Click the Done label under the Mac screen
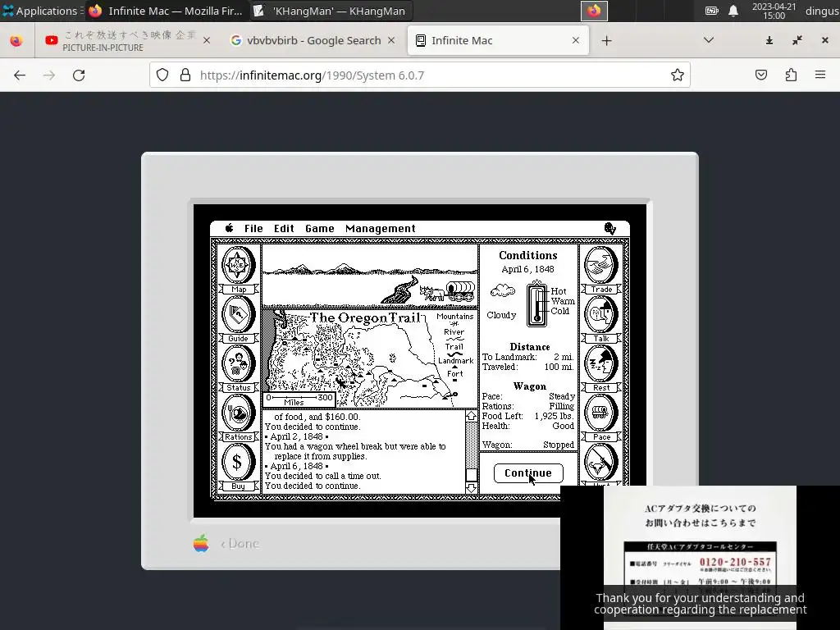The width and height of the screenshot is (840, 630). 240,543
